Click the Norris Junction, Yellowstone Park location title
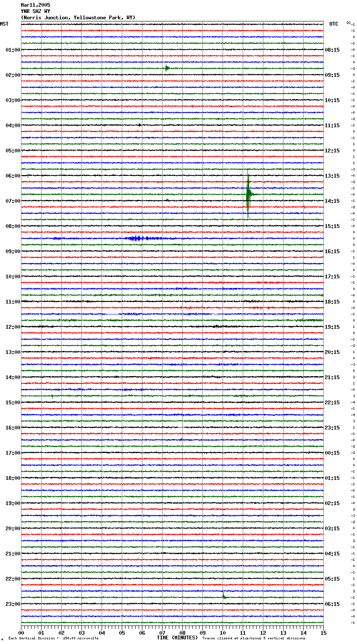The image size is (357, 644). pyautogui.click(x=78, y=18)
